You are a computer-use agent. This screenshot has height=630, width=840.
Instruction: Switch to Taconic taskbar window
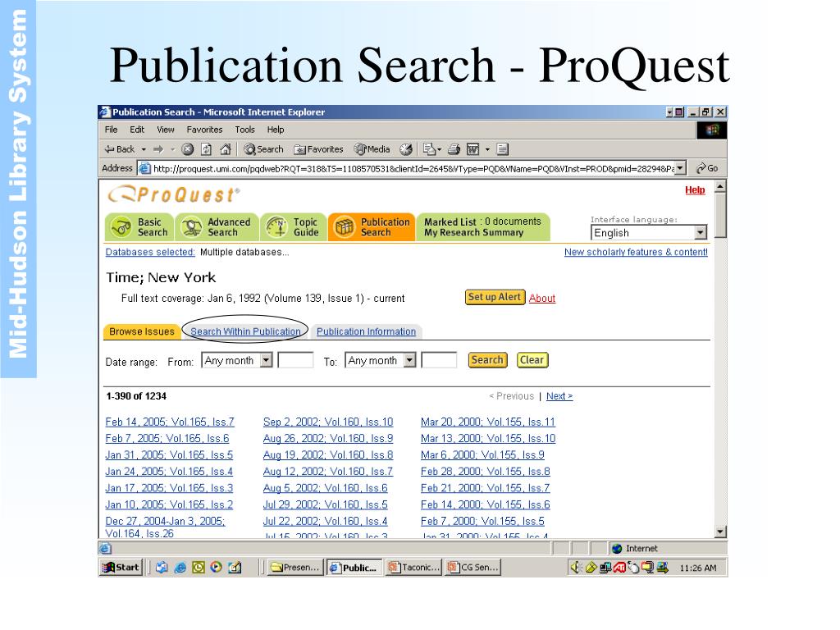[x=414, y=568]
